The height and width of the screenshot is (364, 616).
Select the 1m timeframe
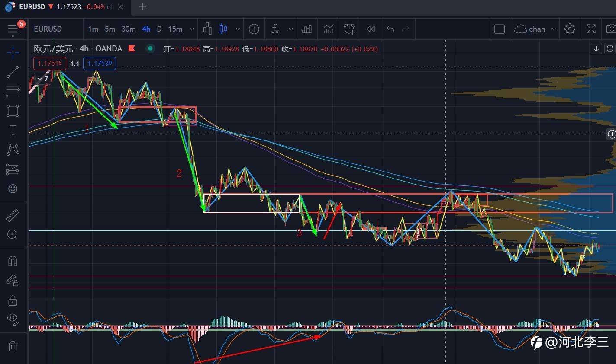93,29
